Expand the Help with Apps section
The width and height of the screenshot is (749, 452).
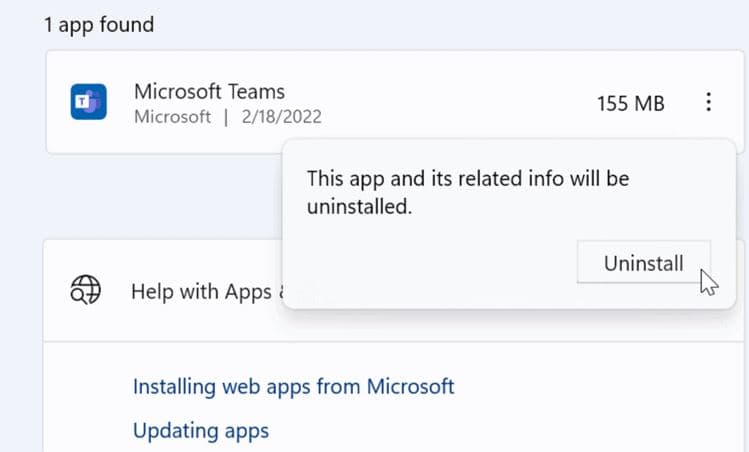[x=200, y=292]
